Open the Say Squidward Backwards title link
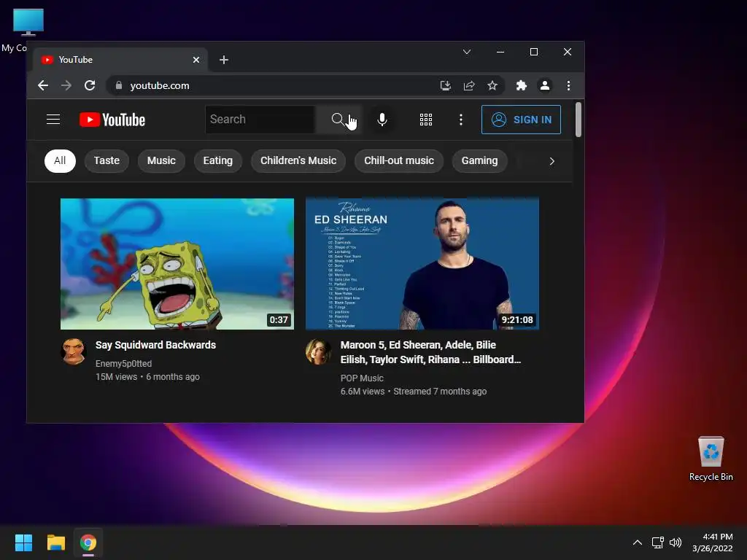Screen dimensions: 747x560 click(x=156, y=345)
